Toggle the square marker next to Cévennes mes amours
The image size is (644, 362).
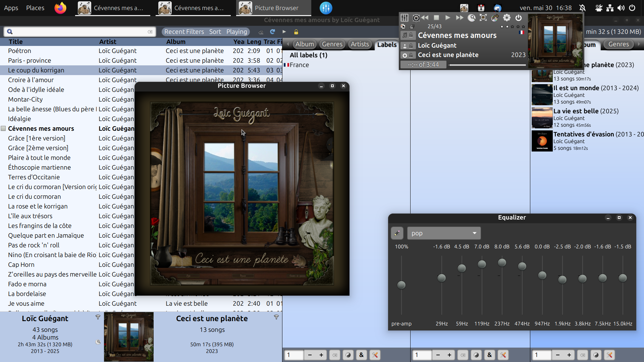(3, 128)
